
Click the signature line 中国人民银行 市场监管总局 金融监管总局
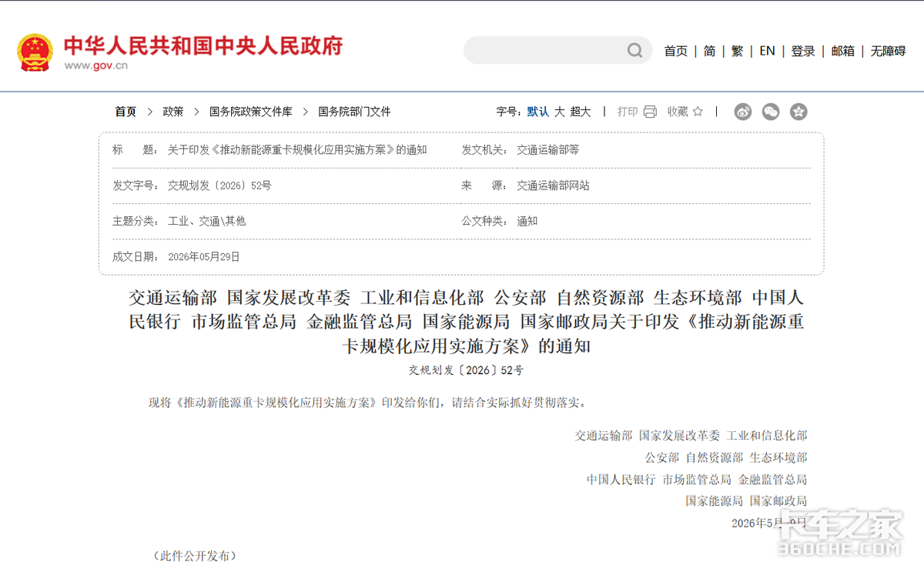[697, 479]
